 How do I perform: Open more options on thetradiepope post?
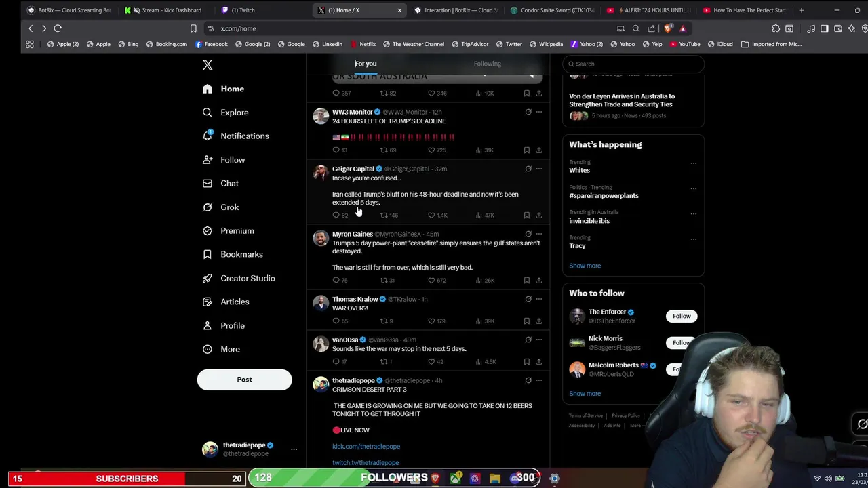[x=539, y=380]
